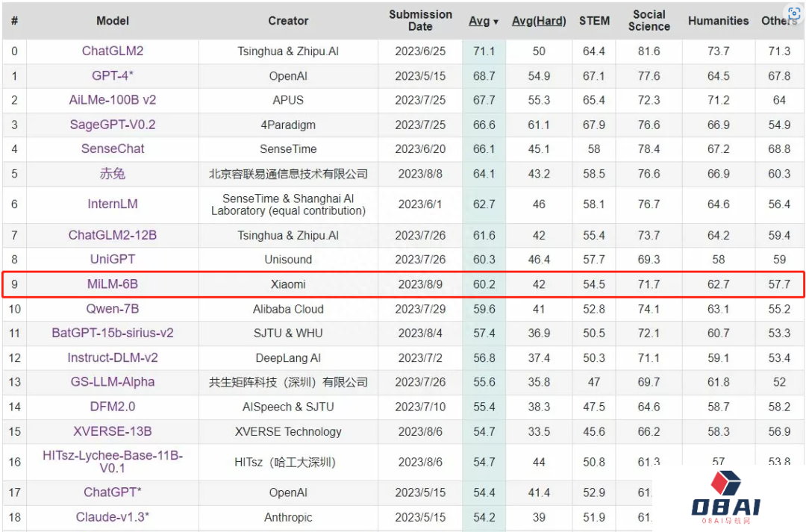Click the SenseChat model name
Viewport: 806px width, 532px height.
[113, 148]
